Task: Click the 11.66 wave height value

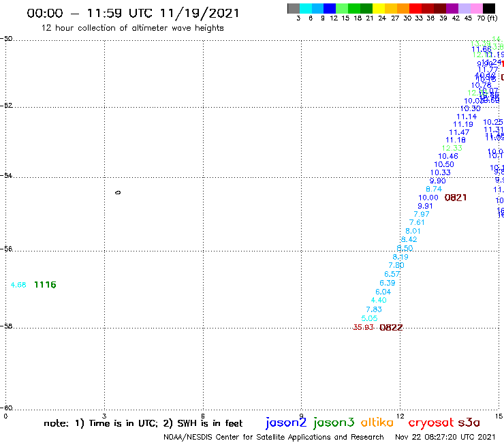Action: 482,49
